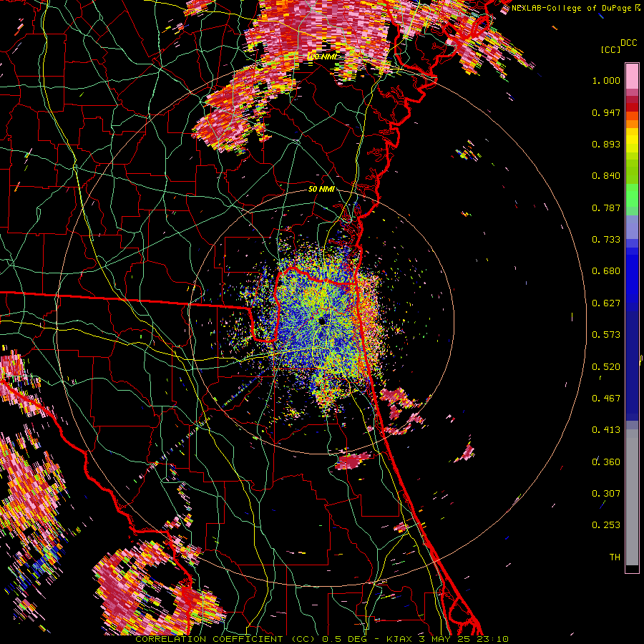Select the 0.573 legend value

606,335
